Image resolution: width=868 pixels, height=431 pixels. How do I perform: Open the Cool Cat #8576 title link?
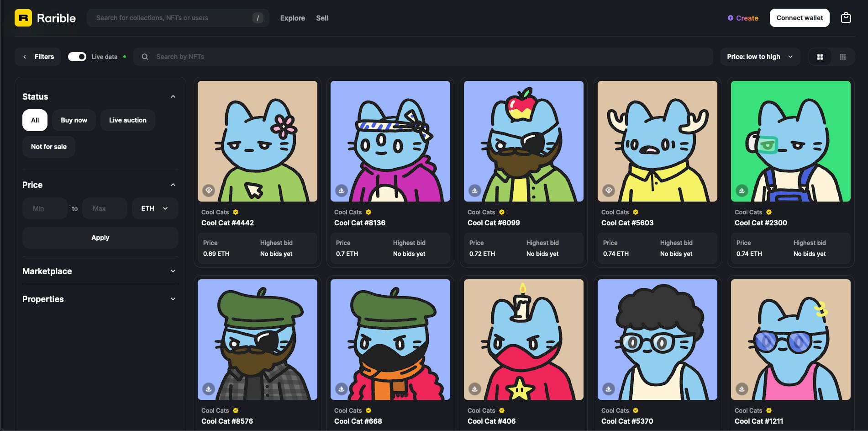(227, 421)
